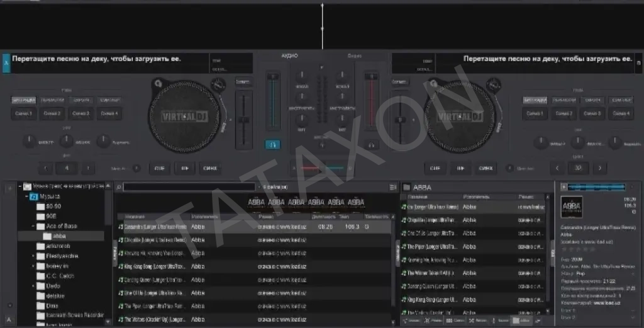
Task: Click СИНХ sync button on right deck
Action: [486, 168]
